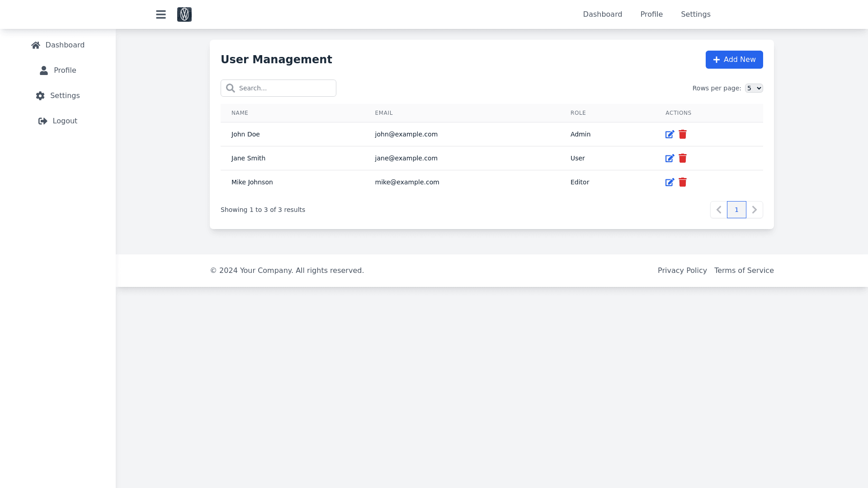Open the Rows per page dropdown

(x=754, y=88)
